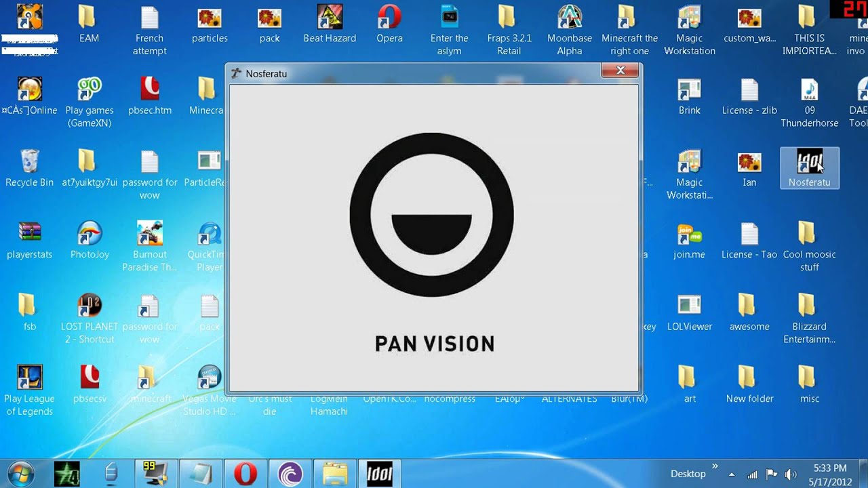Open Opera from the taskbar
The width and height of the screenshot is (868, 488).
pyautogui.click(x=245, y=474)
